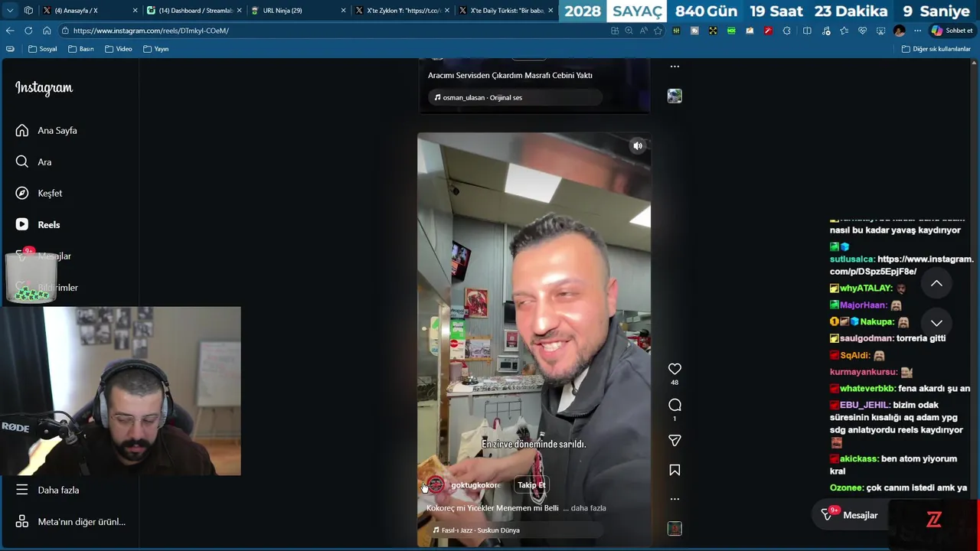The image size is (980, 551).
Task: Open the Yayın bookmarks folder
Action: [x=155, y=49]
